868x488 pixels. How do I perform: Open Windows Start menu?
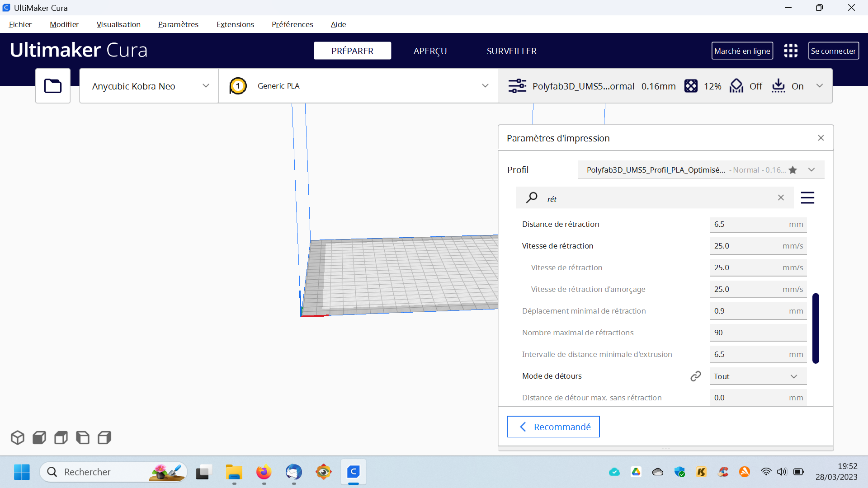pyautogui.click(x=22, y=472)
